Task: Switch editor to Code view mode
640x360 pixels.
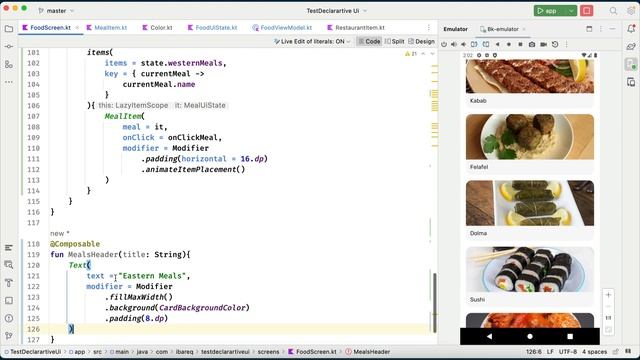Action: coord(369,41)
